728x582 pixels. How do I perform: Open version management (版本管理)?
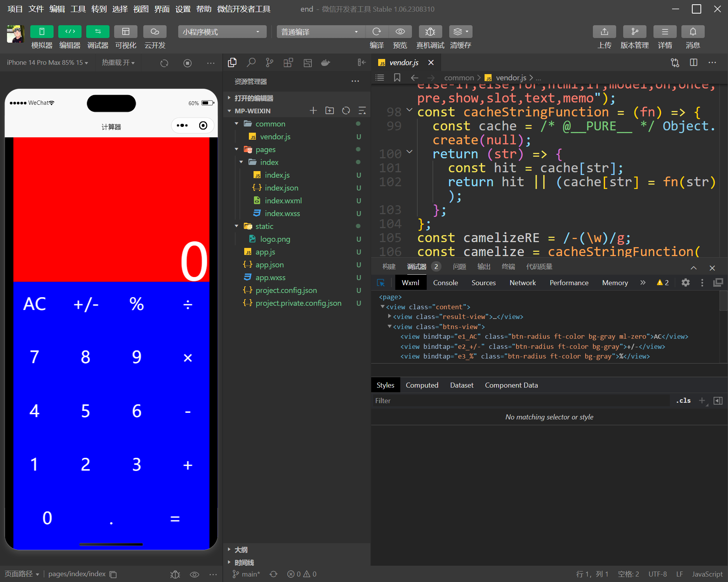(635, 32)
